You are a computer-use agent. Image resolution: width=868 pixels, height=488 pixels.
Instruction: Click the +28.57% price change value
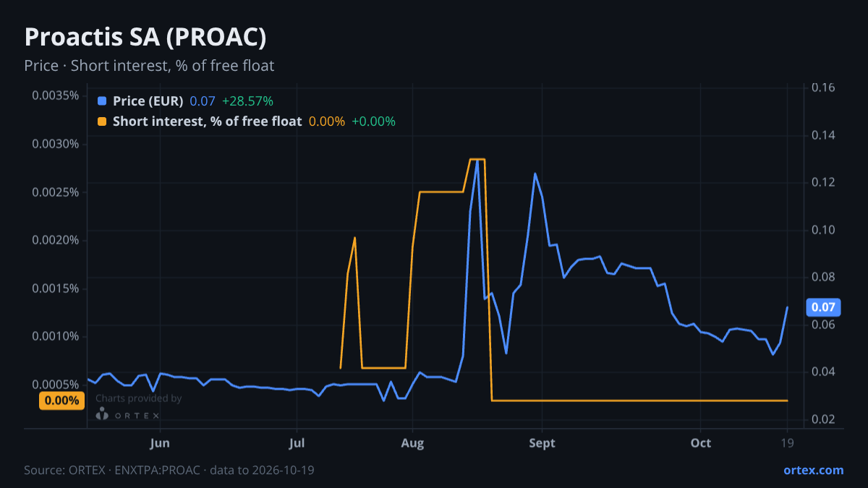[x=247, y=101]
